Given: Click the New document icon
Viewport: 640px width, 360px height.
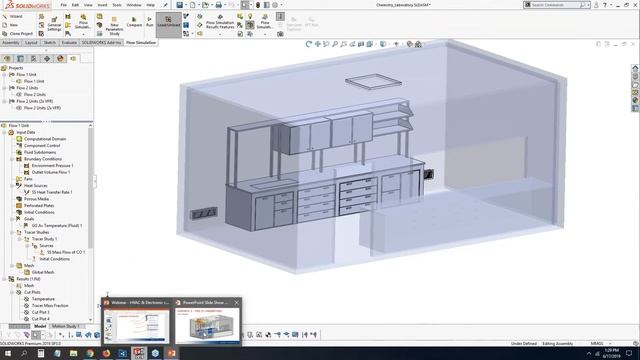Looking at the screenshot, I should click(193, 5).
